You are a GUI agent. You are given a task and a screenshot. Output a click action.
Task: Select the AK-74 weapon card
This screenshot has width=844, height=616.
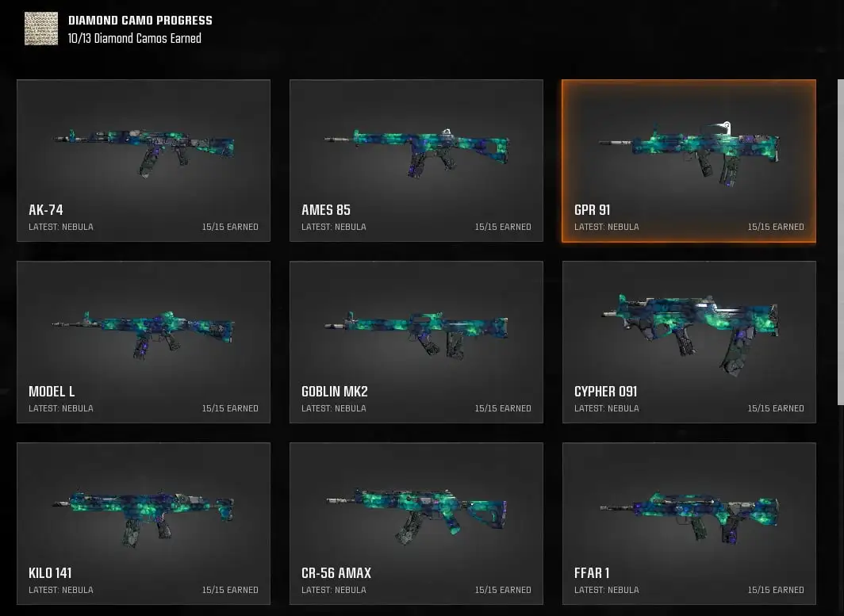[x=144, y=160]
